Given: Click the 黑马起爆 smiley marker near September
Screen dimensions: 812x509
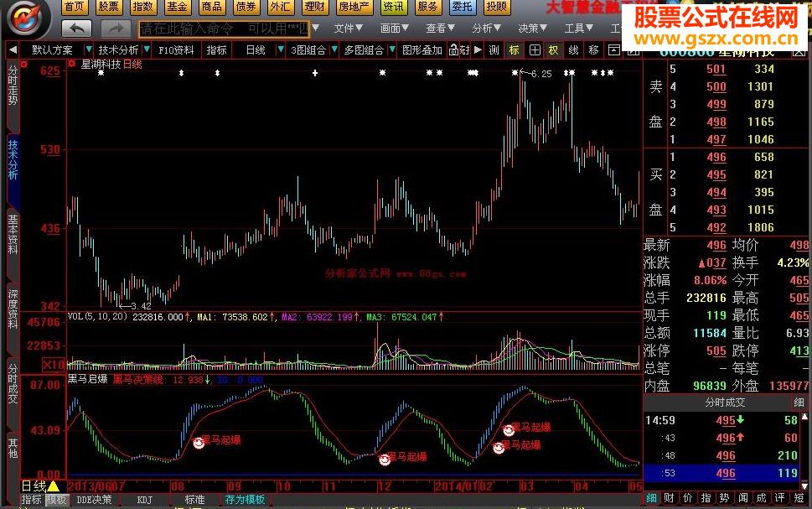Looking at the screenshot, I should (x=199, y=443).
